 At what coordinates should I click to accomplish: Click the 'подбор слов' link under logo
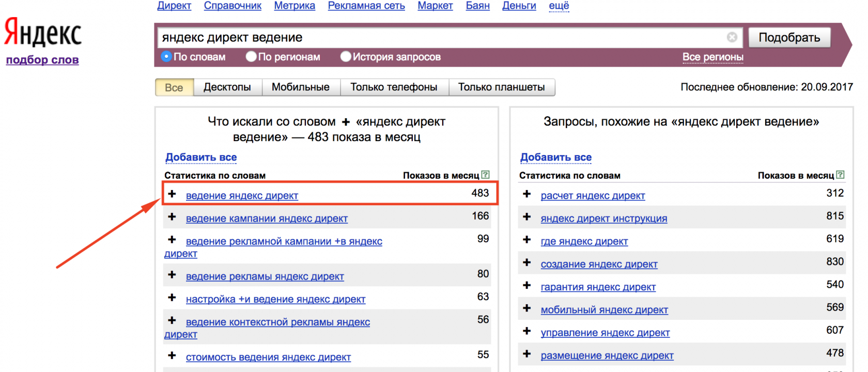click(x=42, y=60)
